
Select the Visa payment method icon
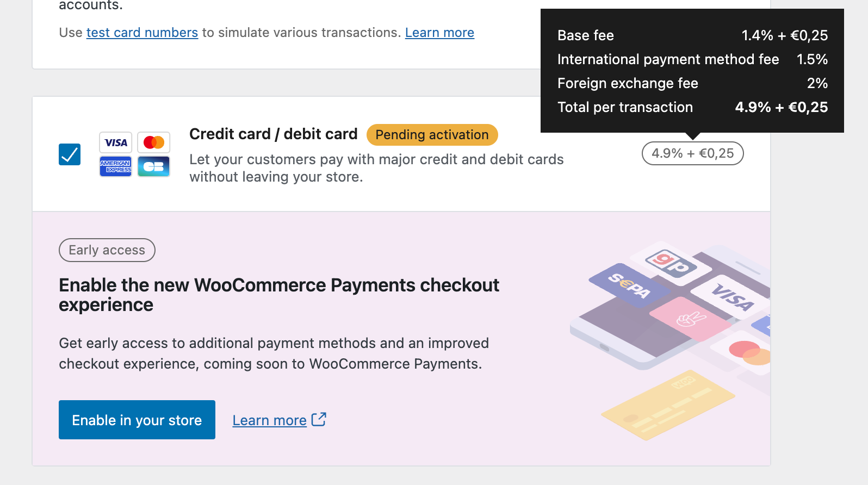(115, 142)
